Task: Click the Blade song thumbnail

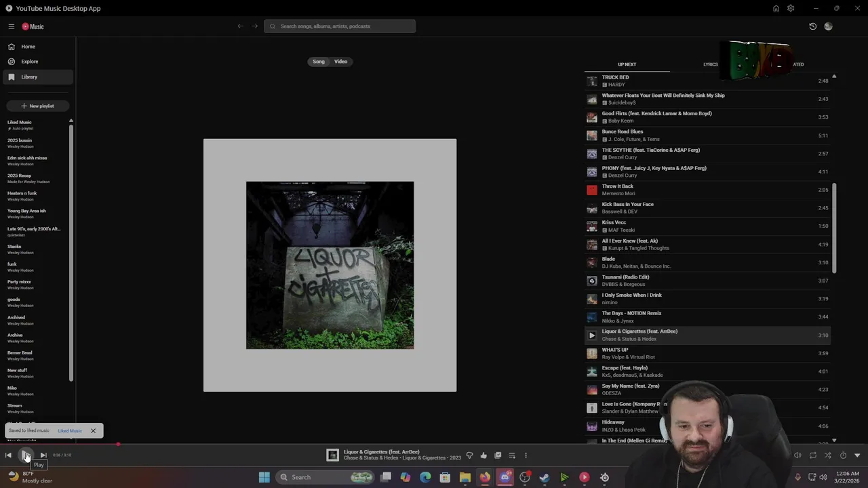Action: (x=592, y=262)
